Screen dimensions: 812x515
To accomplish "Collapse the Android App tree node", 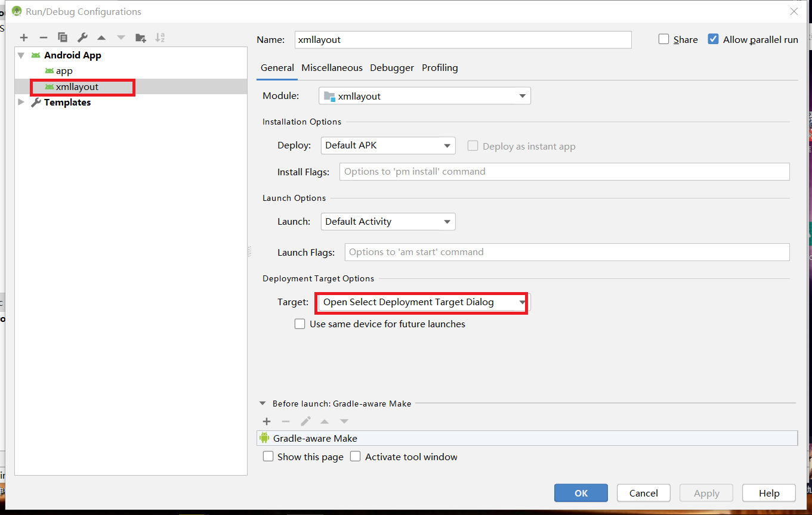I will pos(21,55).
